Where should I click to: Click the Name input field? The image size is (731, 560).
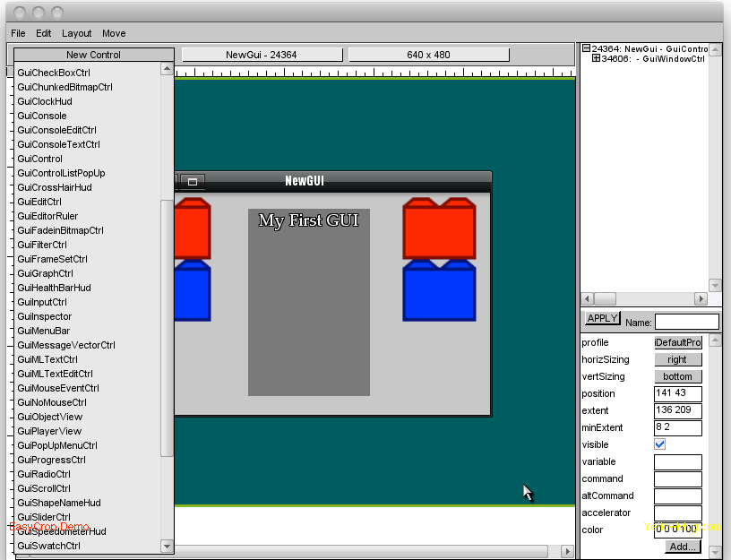(x=686, y=322)
